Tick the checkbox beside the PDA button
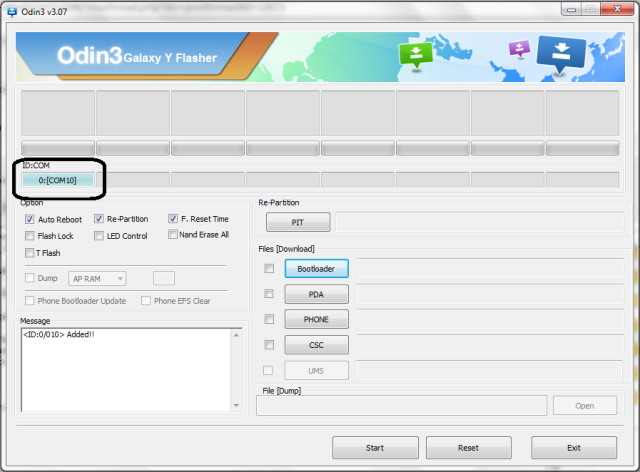 click(x=269, y=294)
